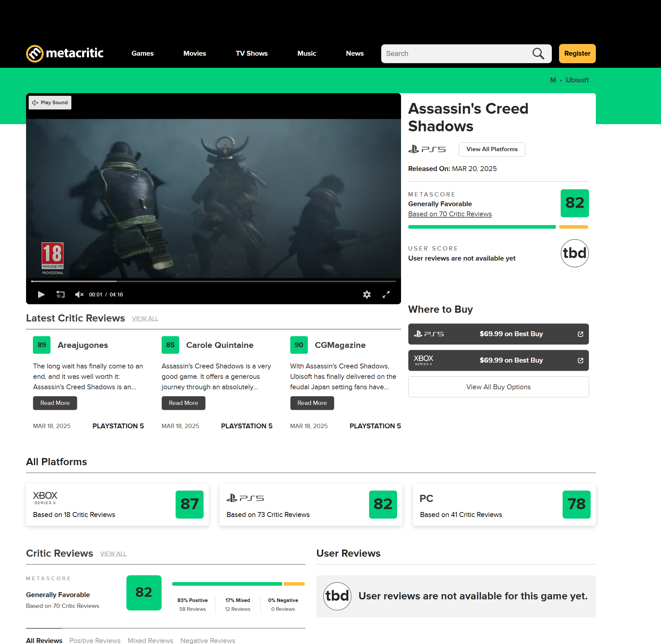View all latest critic reviews
Image resolution: width=661 pixels, height=644 pixels.
point(145,319)
